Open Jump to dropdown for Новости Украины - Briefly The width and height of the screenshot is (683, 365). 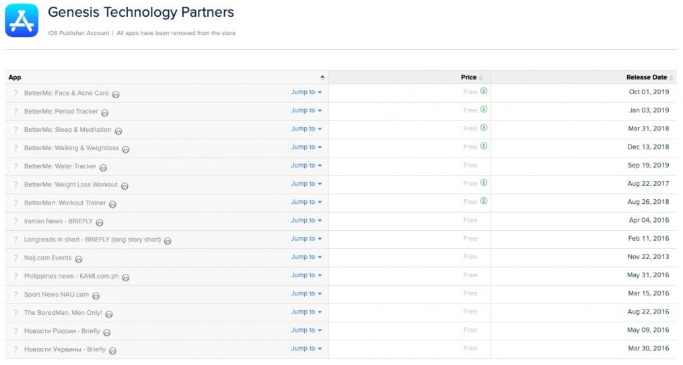(306, 348)
